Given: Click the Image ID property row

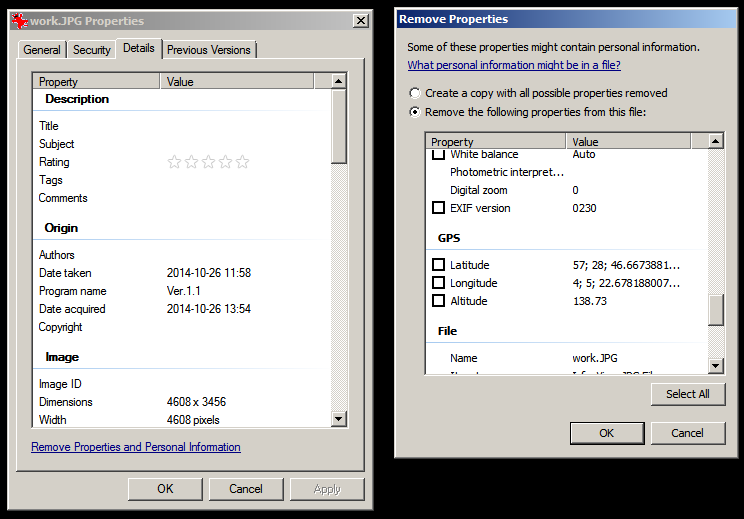Looking at the screenshot, I should point(182,384).
